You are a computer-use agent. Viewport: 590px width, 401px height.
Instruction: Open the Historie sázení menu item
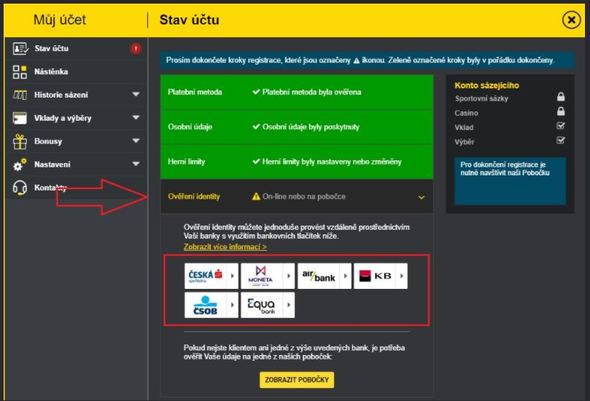point(77,95)
